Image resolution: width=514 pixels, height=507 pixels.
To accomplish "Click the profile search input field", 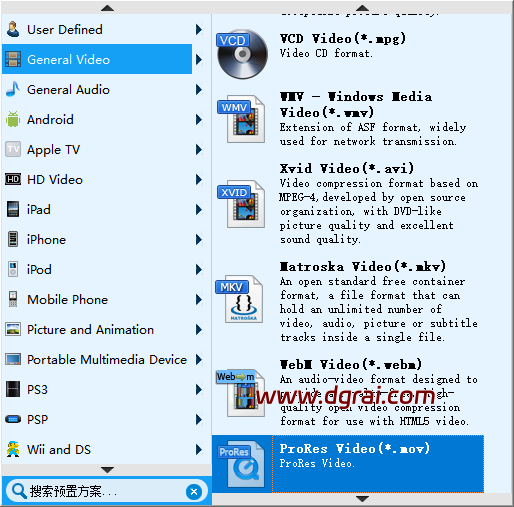I will (106, 491).
